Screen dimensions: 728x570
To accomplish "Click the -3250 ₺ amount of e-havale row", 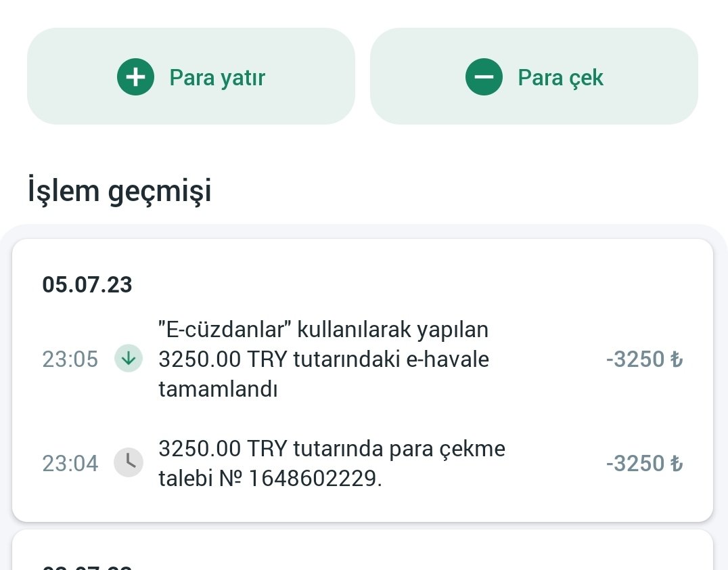I will pyautogui.click(x=644, y=359).
